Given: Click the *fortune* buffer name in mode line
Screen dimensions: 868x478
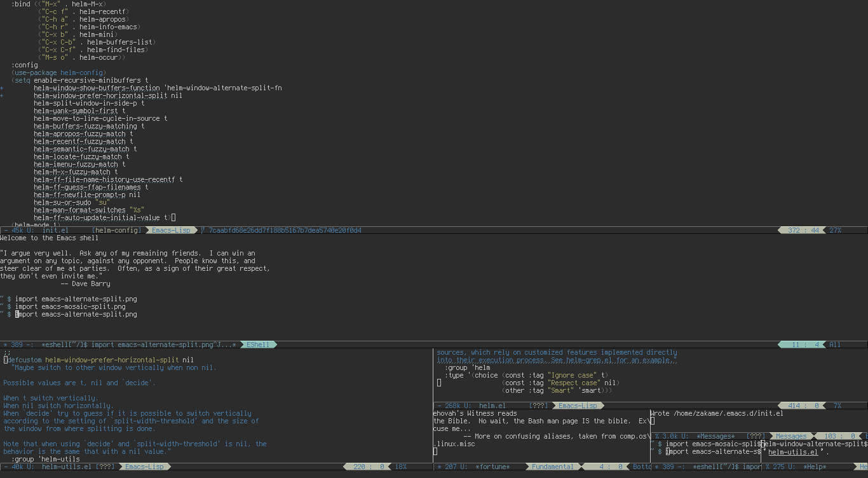Looking at the screenshot, I should coord(492,467).
